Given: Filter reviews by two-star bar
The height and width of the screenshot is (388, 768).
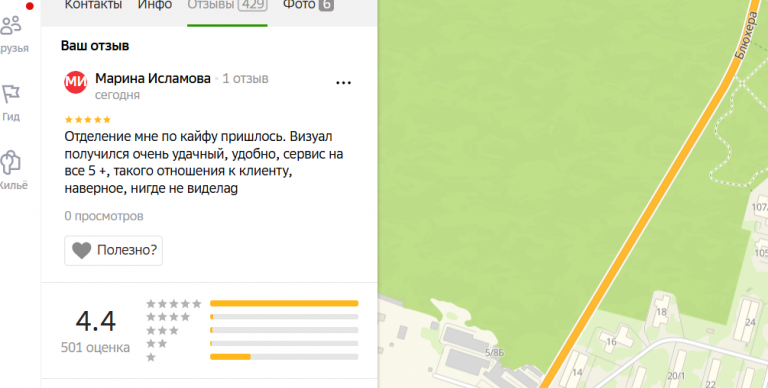Looking at the screenshot, I should 284,343.
